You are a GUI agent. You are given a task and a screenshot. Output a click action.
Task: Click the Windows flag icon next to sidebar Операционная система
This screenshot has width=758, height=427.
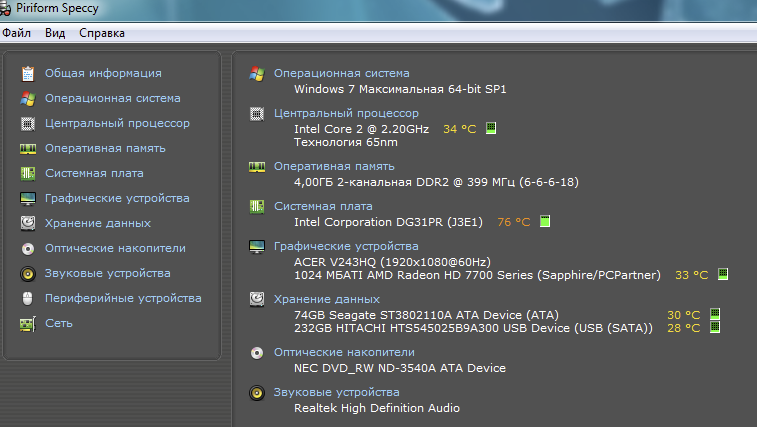pyautogui.click(x=28, y=99)
